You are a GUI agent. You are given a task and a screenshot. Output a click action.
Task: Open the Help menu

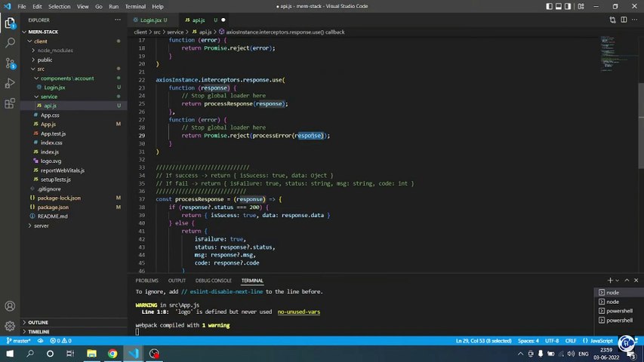(x=158, y=6)
